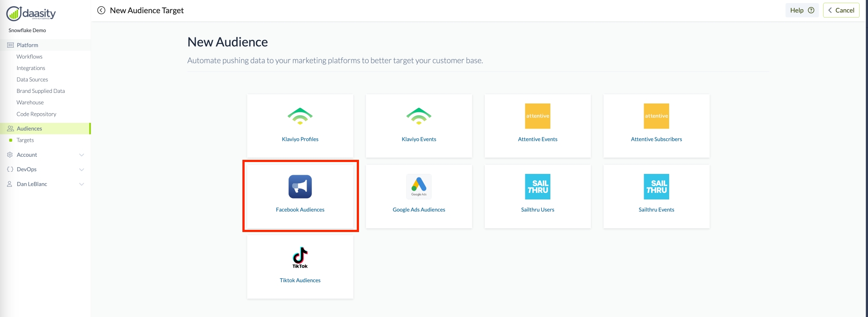Viewport: 868px width, 317px height.
Task: Click the Attentive Events link text
Action: 538,139
